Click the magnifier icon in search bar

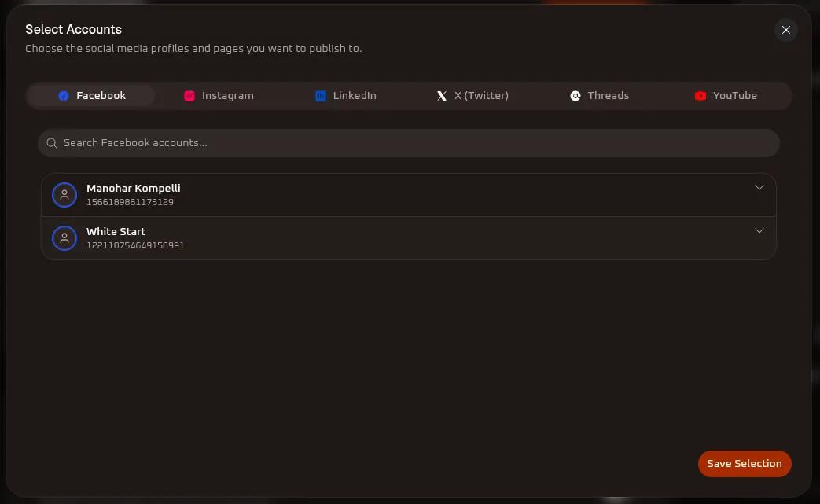click(51, 143)
